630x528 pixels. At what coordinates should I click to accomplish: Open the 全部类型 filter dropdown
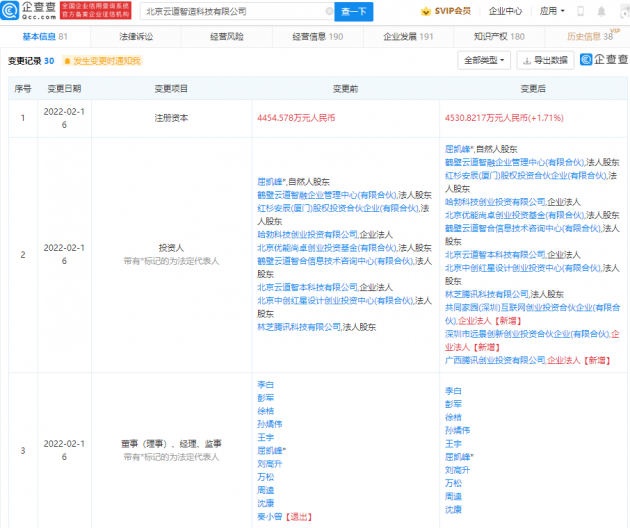click(484, 60)
